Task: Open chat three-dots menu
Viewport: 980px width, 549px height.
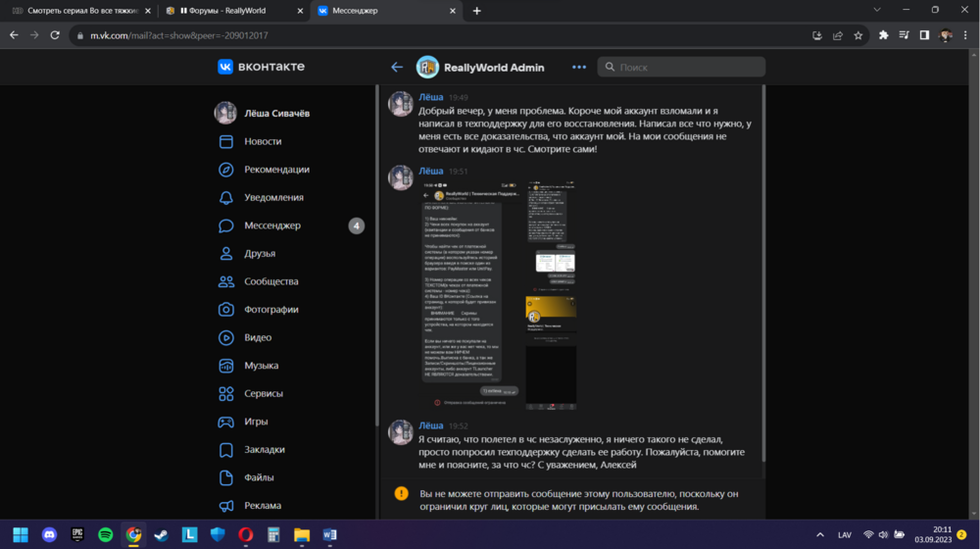Action: coord(579,67)
